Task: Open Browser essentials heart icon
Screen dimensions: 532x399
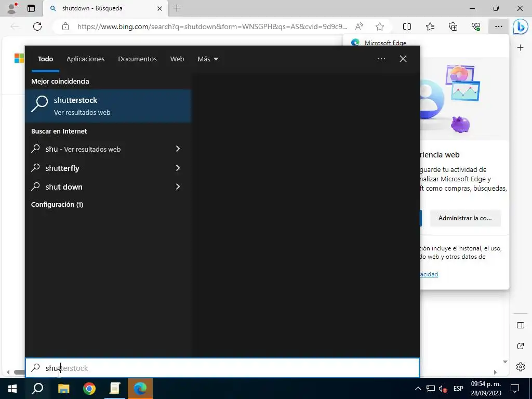Action: pyautogui.click(x=476, y=26)
